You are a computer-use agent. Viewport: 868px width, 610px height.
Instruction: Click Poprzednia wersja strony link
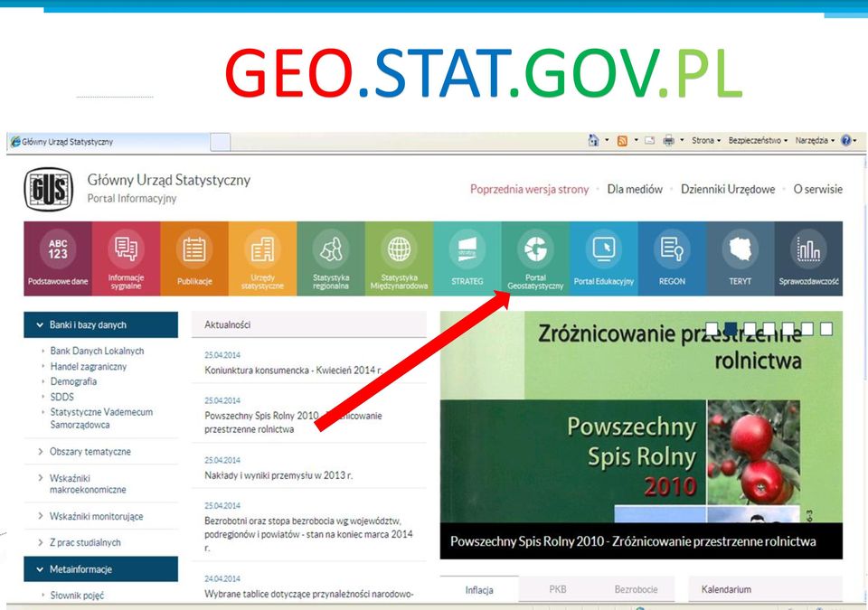pos(529,189)
